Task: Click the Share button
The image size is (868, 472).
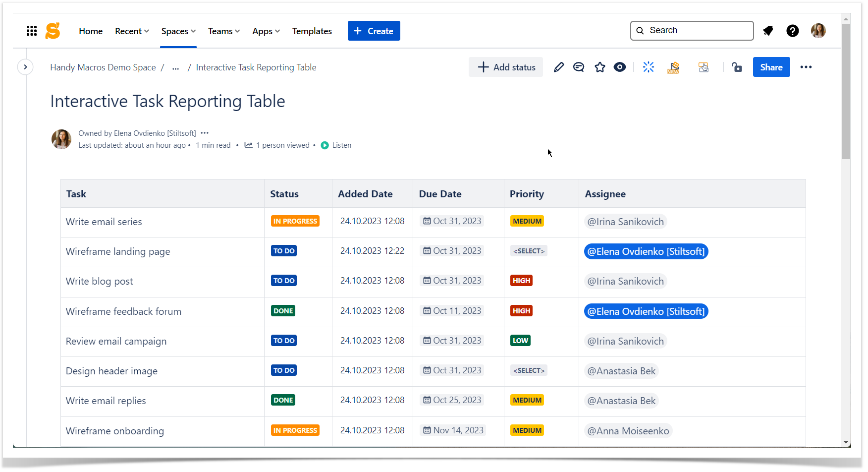Action: coord(771,67)
